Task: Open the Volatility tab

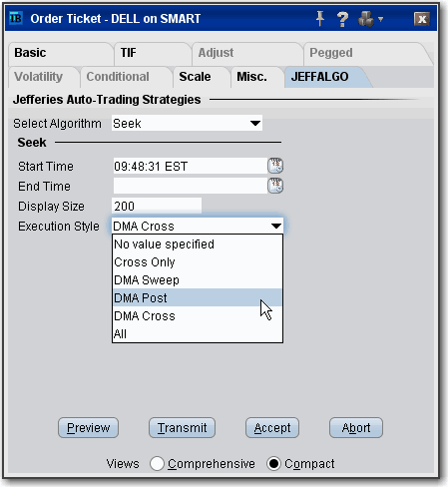Action: (x=44, y=77)
